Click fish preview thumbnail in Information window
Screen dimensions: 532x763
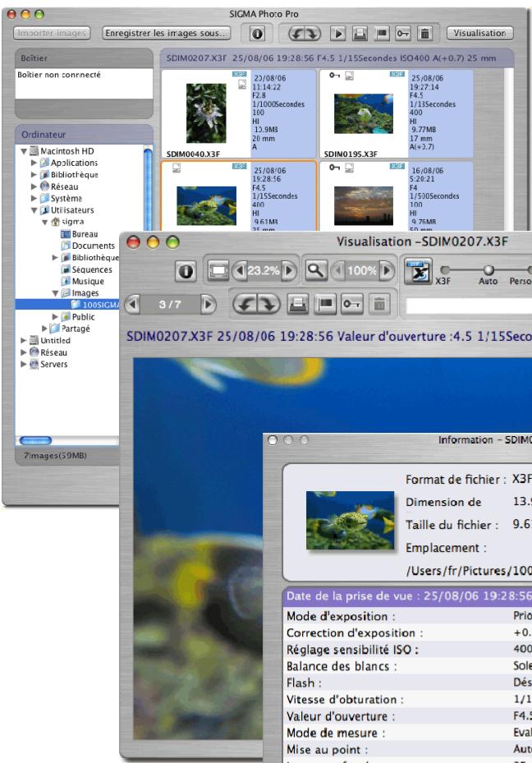pyautogui.click(x=350, y=520)
